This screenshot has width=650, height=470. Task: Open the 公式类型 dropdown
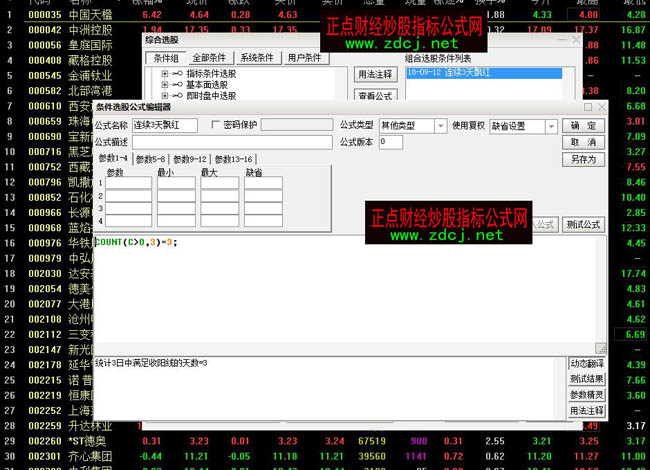tap(440, 127)
